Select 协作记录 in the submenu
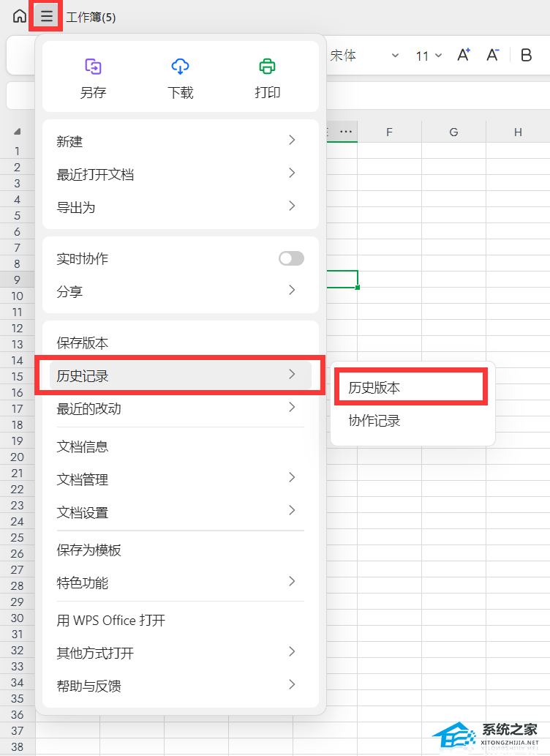This screenshot has height=756, width=550. point(374,420)
